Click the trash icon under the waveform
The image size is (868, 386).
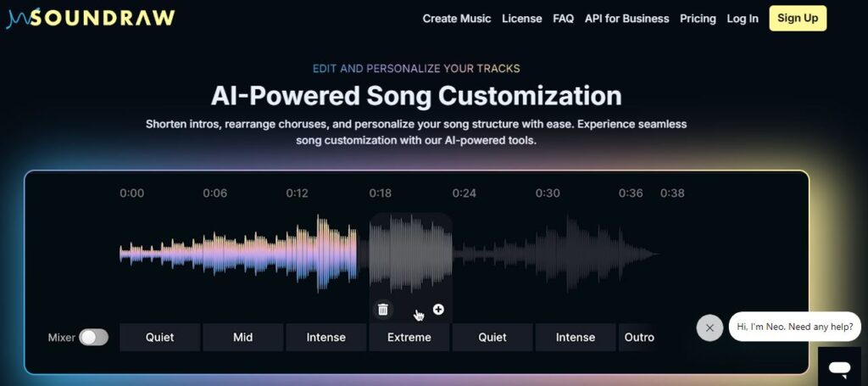pos(383,310)
